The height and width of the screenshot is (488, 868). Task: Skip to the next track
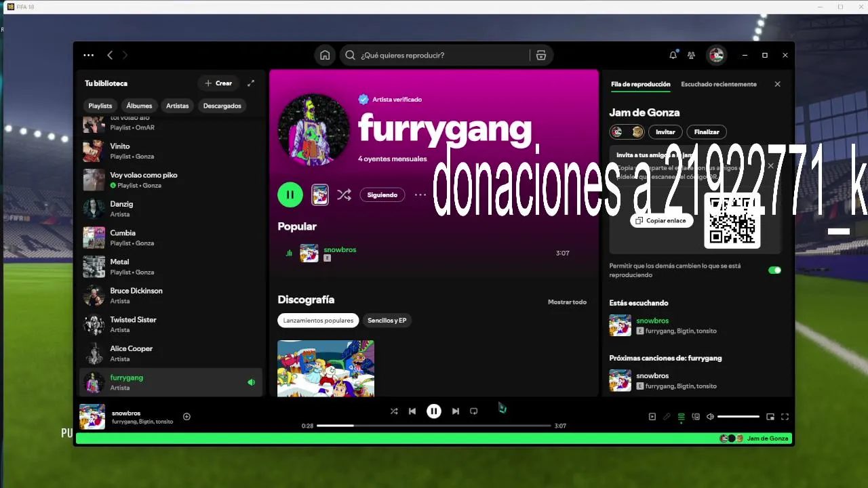click(x=456, y=411)
